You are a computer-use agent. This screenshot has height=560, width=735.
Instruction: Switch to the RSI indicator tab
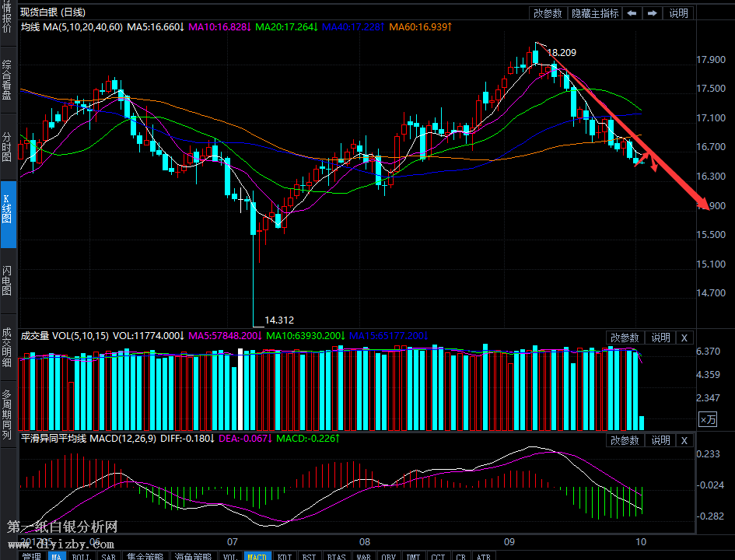[x=310, y=556]
